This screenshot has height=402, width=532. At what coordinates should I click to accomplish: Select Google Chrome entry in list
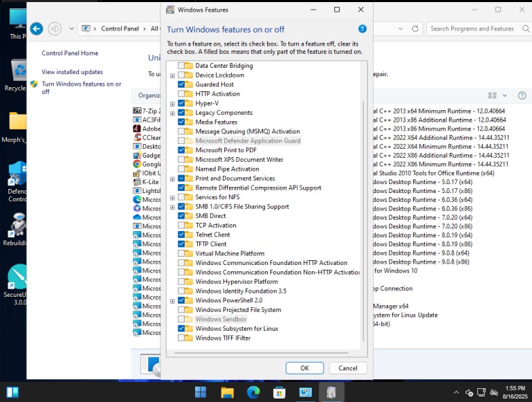tap(147, 164)
